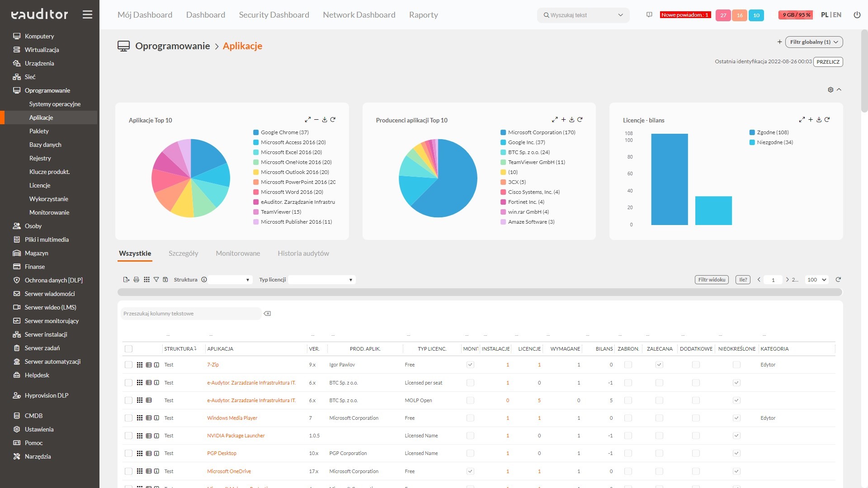Open column grid chooser in table toolbar
This screenshot has height=488, width=868.
(x=146, y=280)
